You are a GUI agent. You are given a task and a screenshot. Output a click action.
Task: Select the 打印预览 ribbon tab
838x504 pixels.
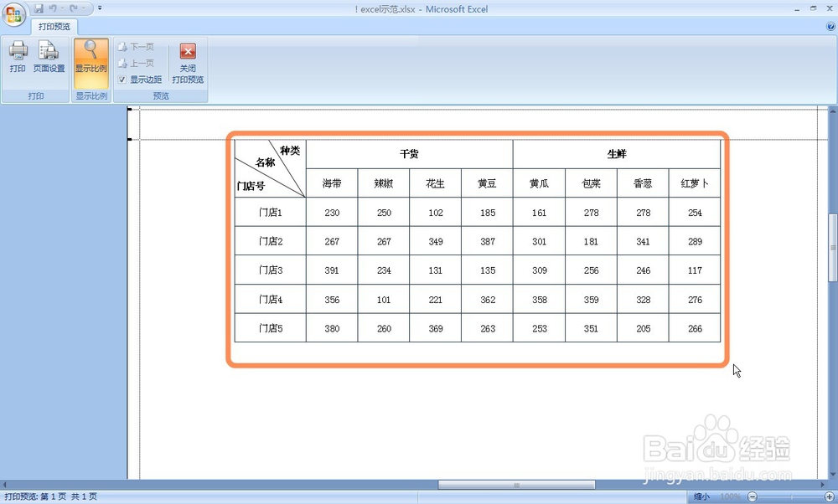54,26
